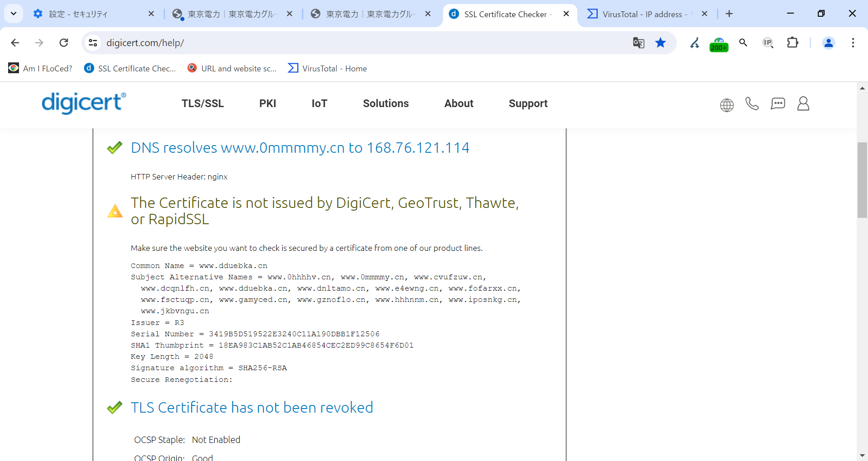Click the DNS resolves www.0mmmmy.cn heading
Viewport: 868px width, 461px height.
coord(300,148)
